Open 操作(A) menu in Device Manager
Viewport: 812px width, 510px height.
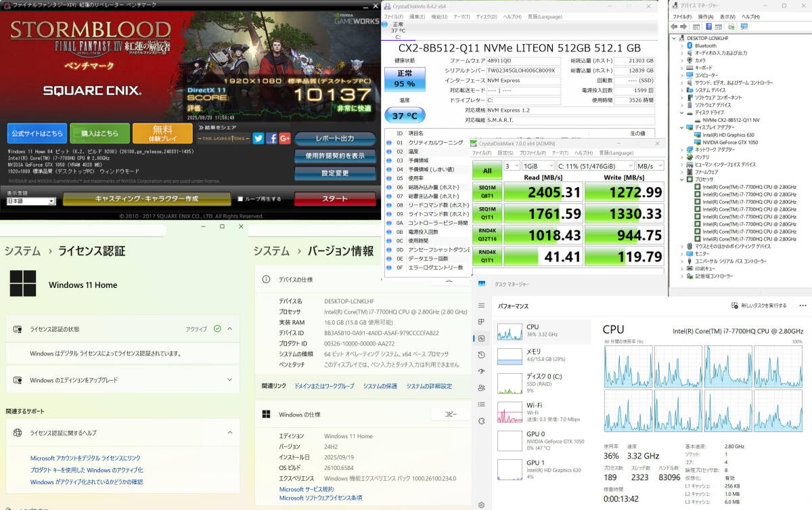point(705,16)
